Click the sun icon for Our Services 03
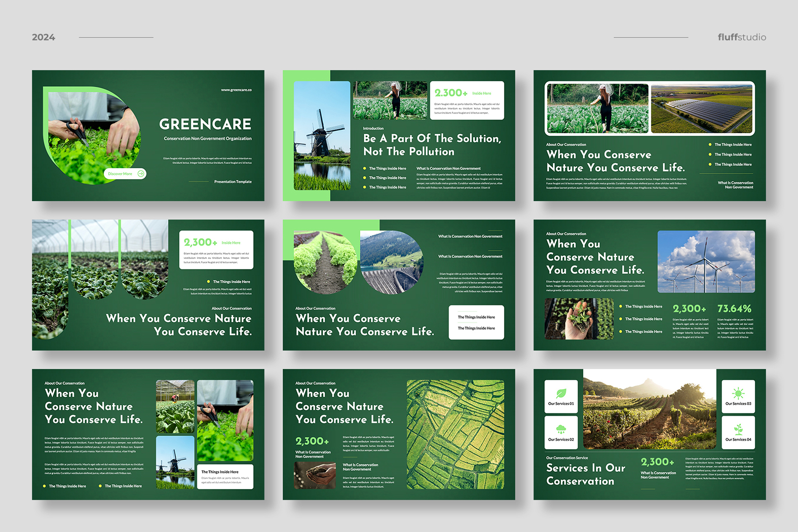 click(738, 393)
